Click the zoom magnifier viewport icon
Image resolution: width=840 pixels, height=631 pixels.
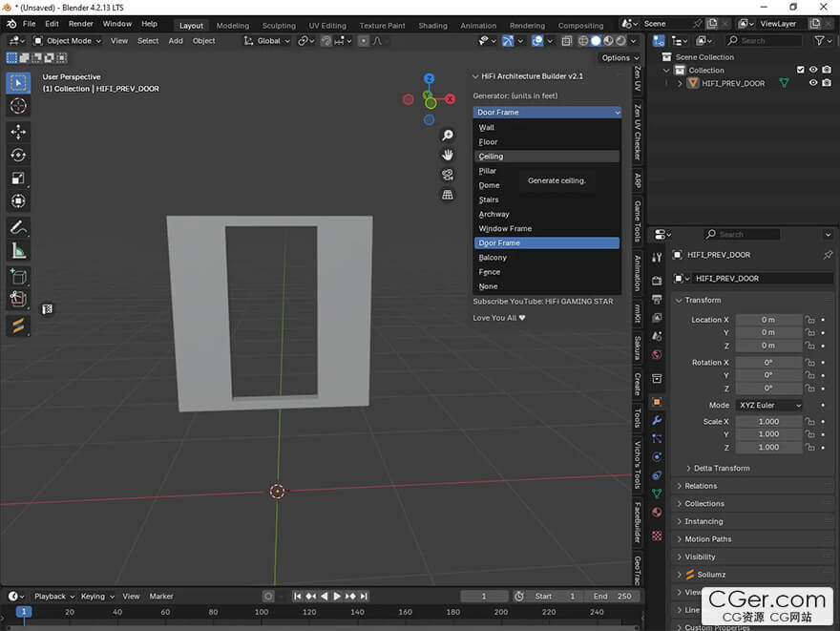pyautogui.click(x=447, y=136)
